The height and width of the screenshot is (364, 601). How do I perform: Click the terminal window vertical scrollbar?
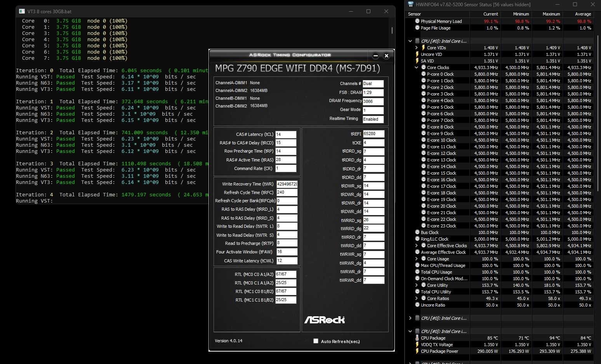[392, 30]
